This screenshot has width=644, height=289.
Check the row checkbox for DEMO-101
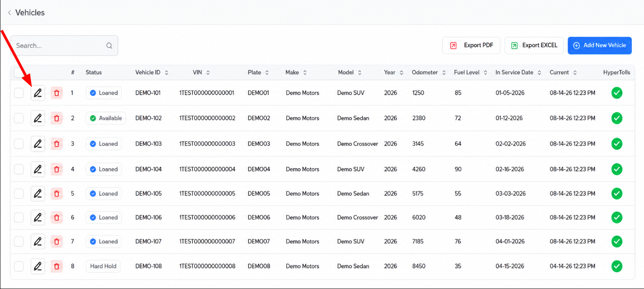[19, 93]
